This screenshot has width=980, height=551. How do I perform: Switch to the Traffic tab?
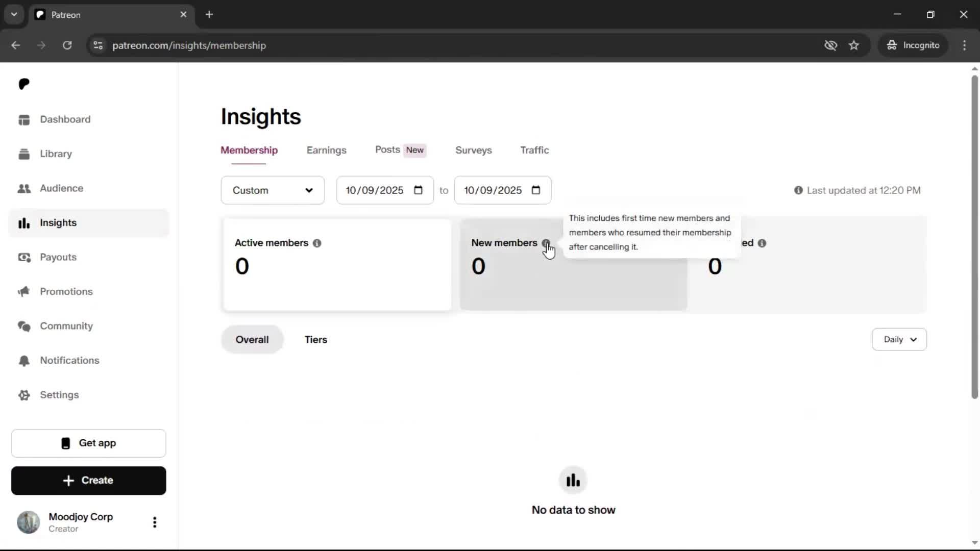click(534, 151)
